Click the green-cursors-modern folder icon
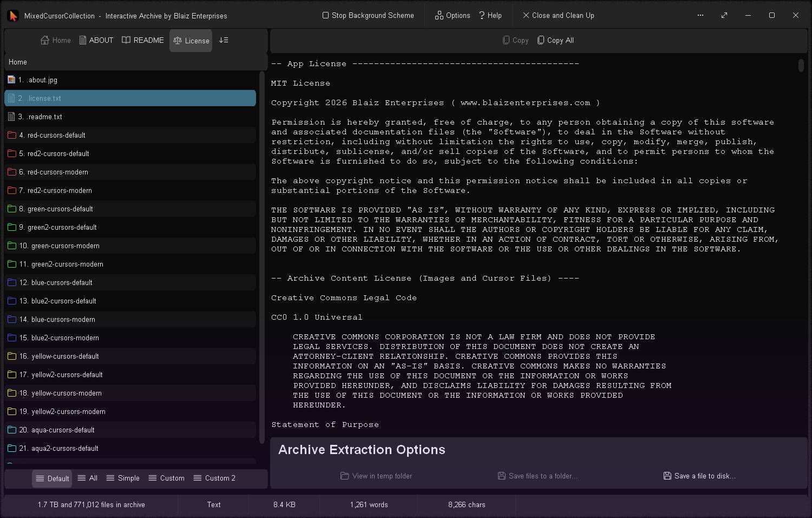This screenshot has width=812, height=518. pyautogui.click(x=12, y=245)
